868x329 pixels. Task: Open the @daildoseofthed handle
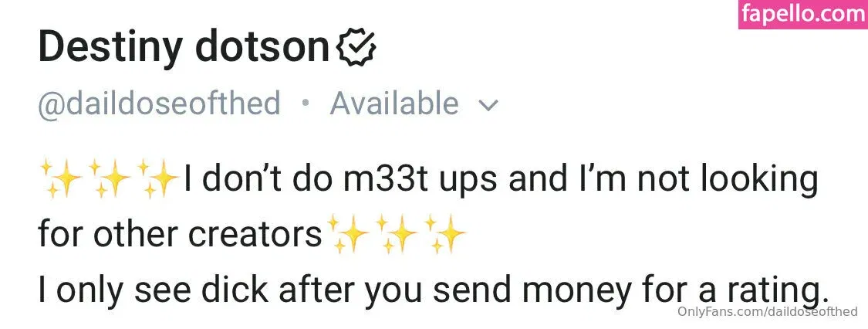pyautogui.click(x=159, y=104)
